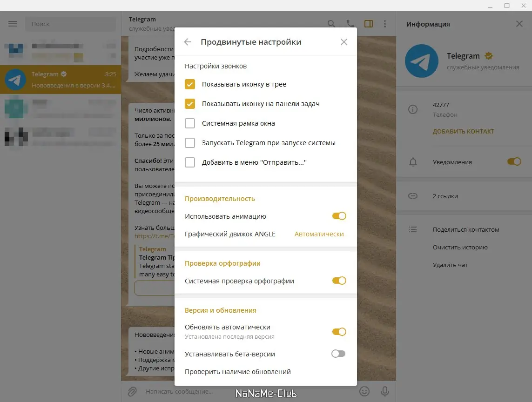Enable Устанавливать бета-версии switch
The height and width of the screenshot is (402, 532).
(338, 354)
